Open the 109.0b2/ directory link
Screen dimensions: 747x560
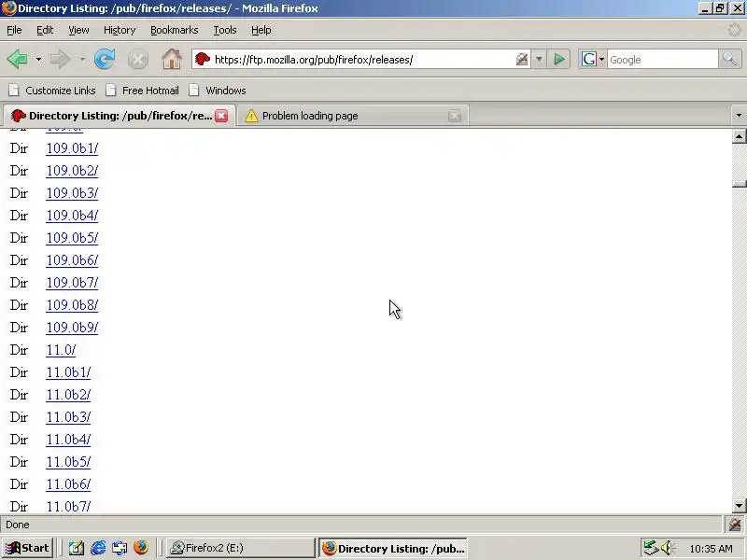pyautogui.click(x=72, y=171)
